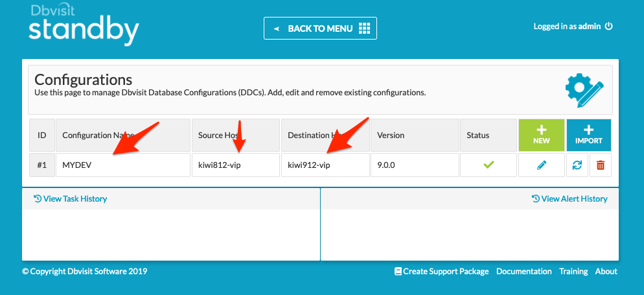
Task: Delete MYDEV configuration using trash icon
Action: coord(601,165)
